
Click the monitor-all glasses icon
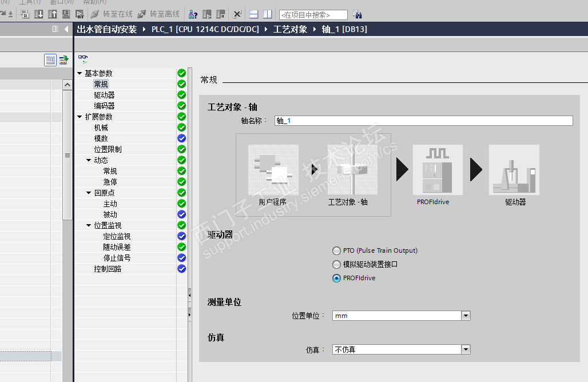[x=83, y=59]
